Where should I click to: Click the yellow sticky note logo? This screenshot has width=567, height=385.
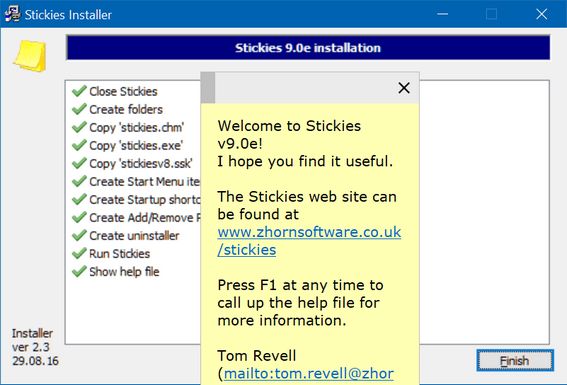30,56
